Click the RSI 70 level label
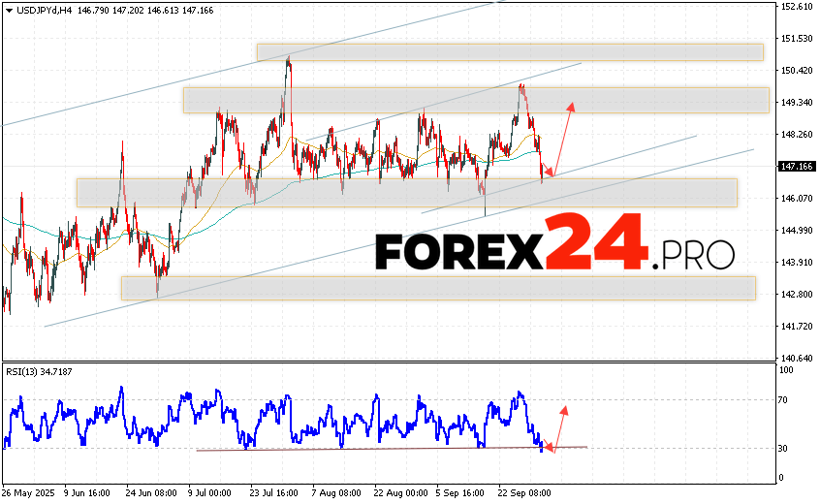820x504 pixels. tap(782, 399)
